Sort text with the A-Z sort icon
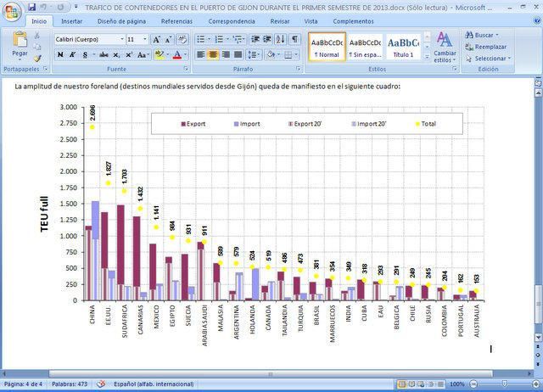 pos(281,39)
